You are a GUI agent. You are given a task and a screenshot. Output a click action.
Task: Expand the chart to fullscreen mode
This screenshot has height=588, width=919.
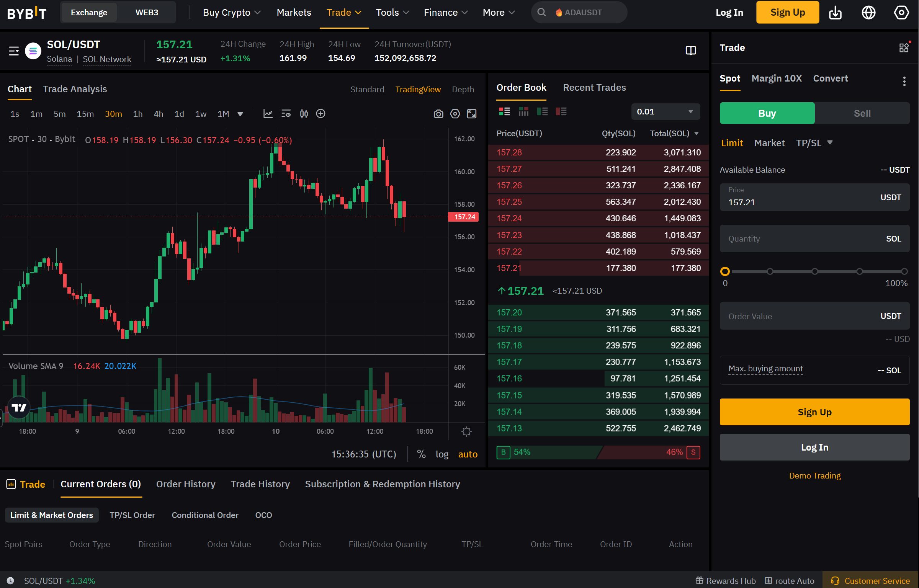tap(472, 114)
